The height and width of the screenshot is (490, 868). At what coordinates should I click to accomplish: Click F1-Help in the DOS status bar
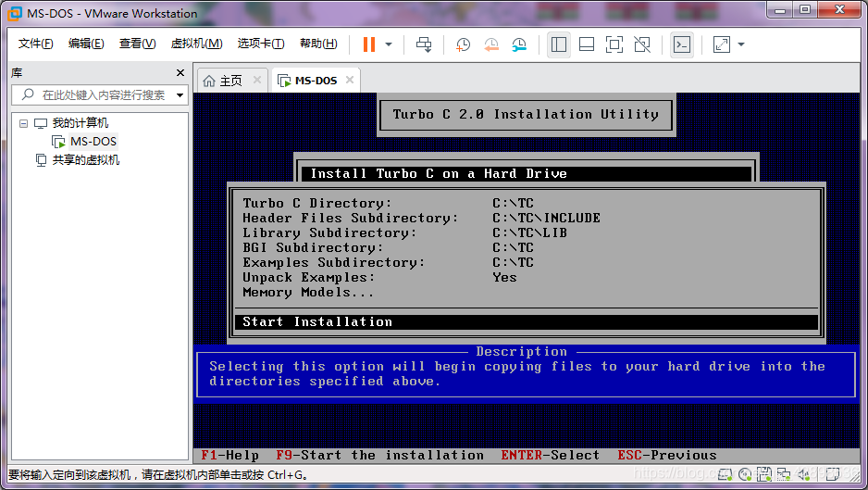click(x=229, y=456)
